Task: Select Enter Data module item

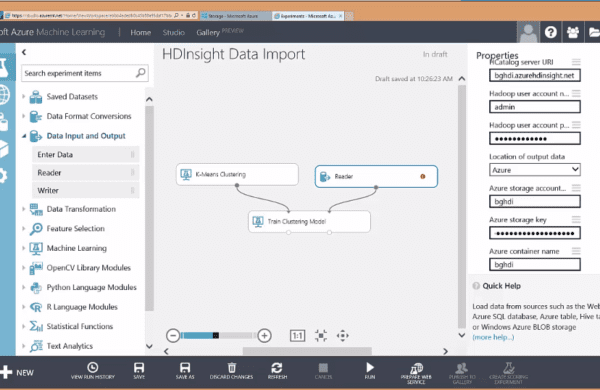Action: 86,155
